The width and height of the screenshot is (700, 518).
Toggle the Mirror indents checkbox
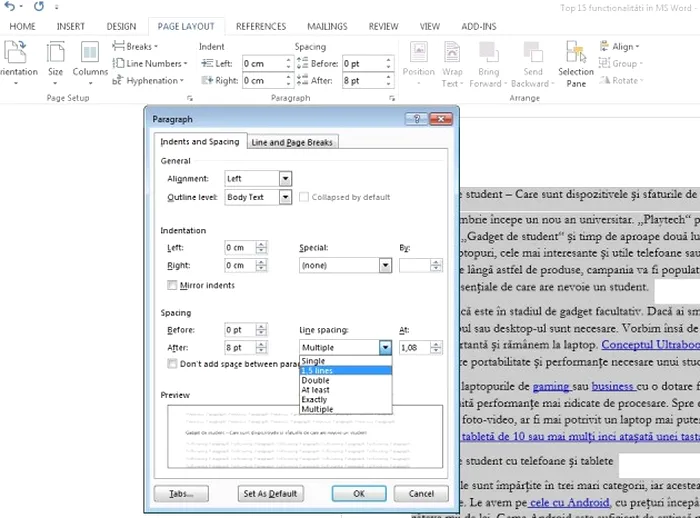click(172, 285)
